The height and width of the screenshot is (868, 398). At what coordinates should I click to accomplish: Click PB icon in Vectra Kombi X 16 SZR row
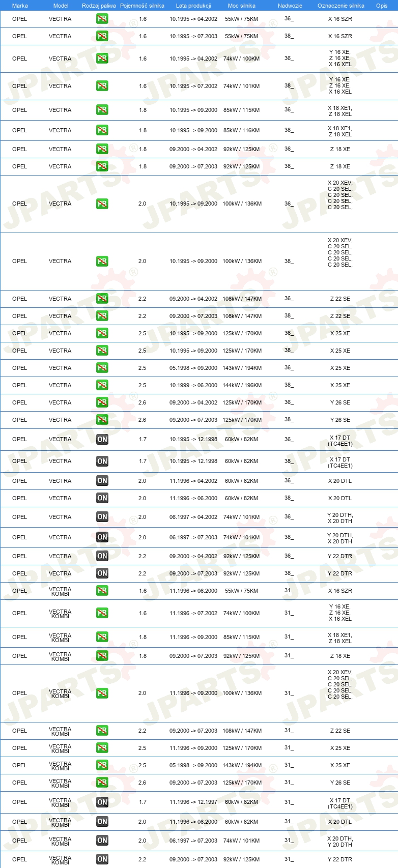pyautogui.click(x=102, y=591)
